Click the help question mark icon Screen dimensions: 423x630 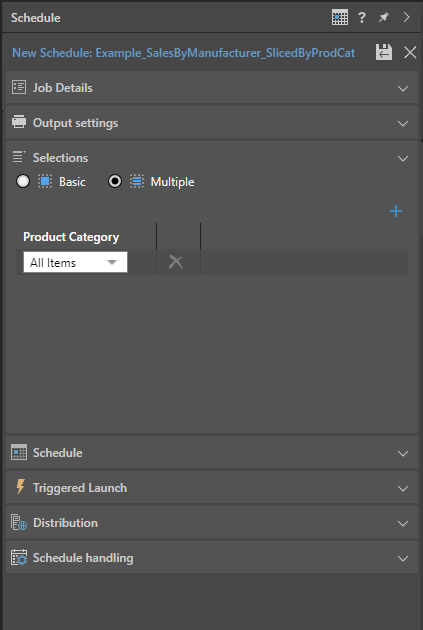coord(362,17)
